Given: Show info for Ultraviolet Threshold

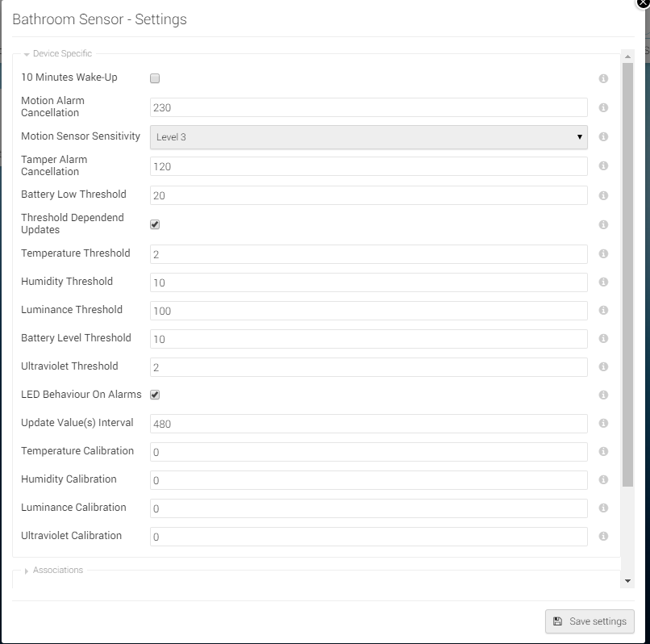Looking at the screenshot, I should pos(603,366).
